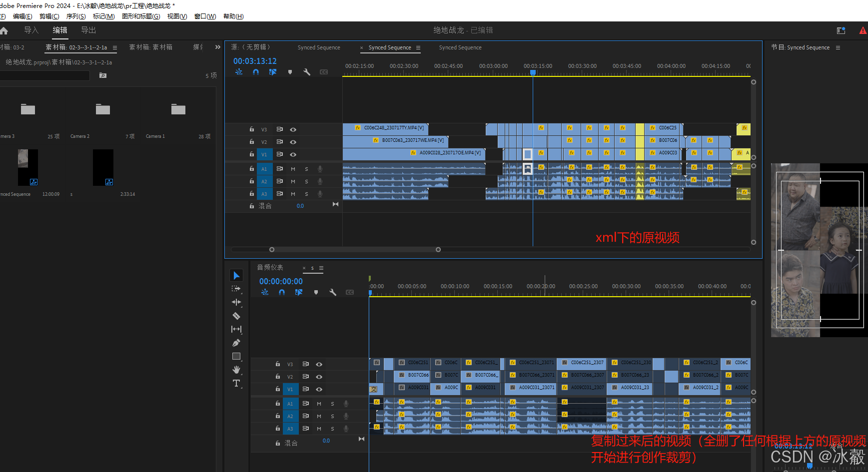Viewport: 868px width, 472px height.
Task: Solo A3 track in lower timeline
Action: point(333,429)
